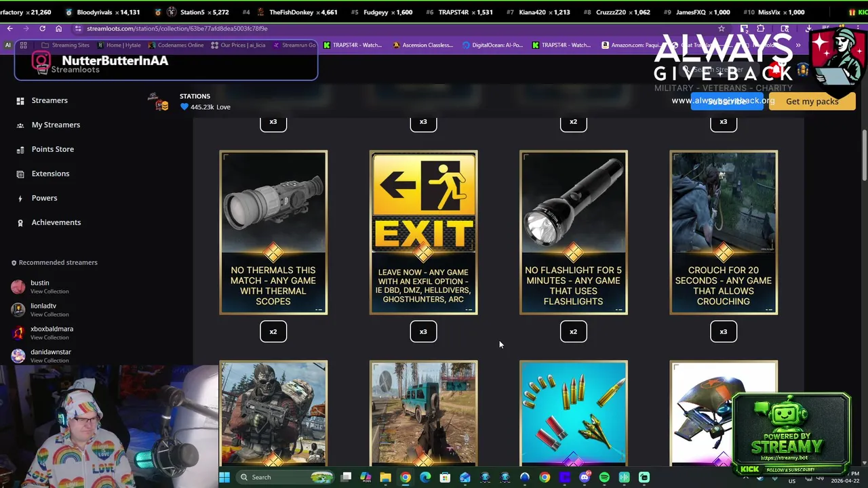Select the bullets ammo card
This screenshot has width=868, height=488.
point(574,413)
